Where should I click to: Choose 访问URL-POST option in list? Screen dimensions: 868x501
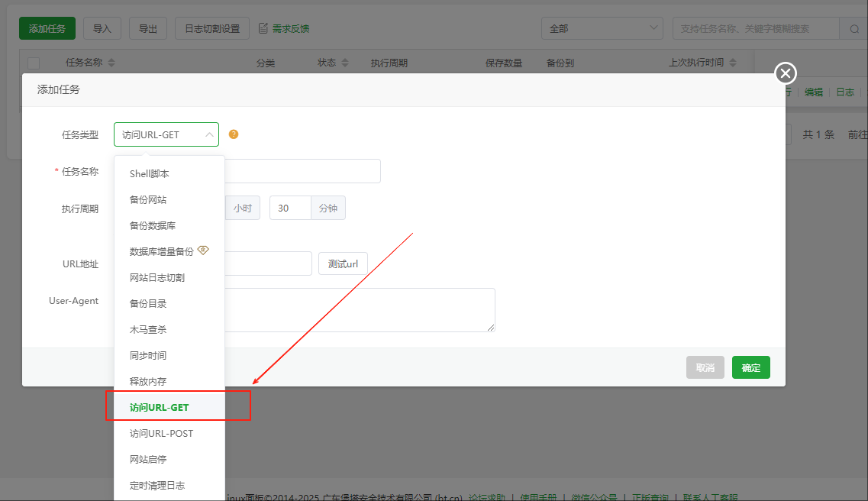click(x=161, y=433)
